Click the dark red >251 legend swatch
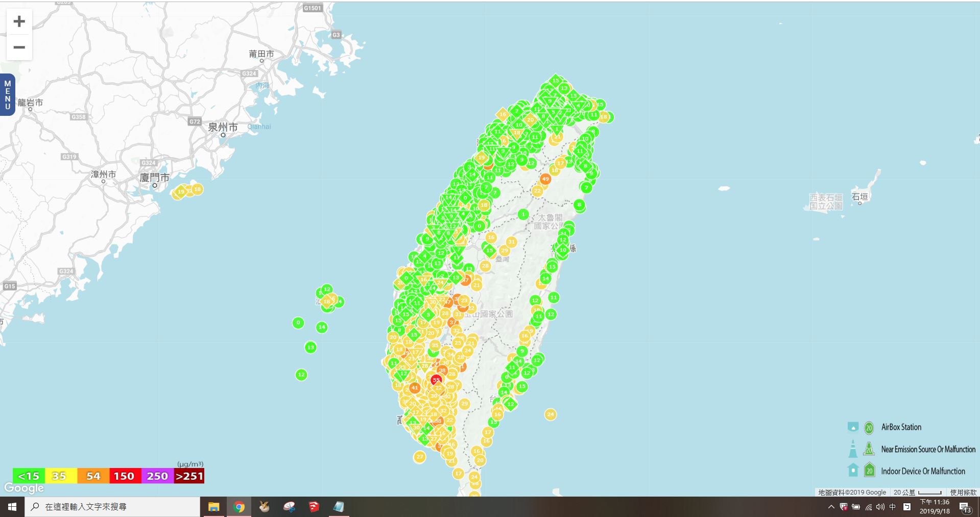 coord(189,476)
